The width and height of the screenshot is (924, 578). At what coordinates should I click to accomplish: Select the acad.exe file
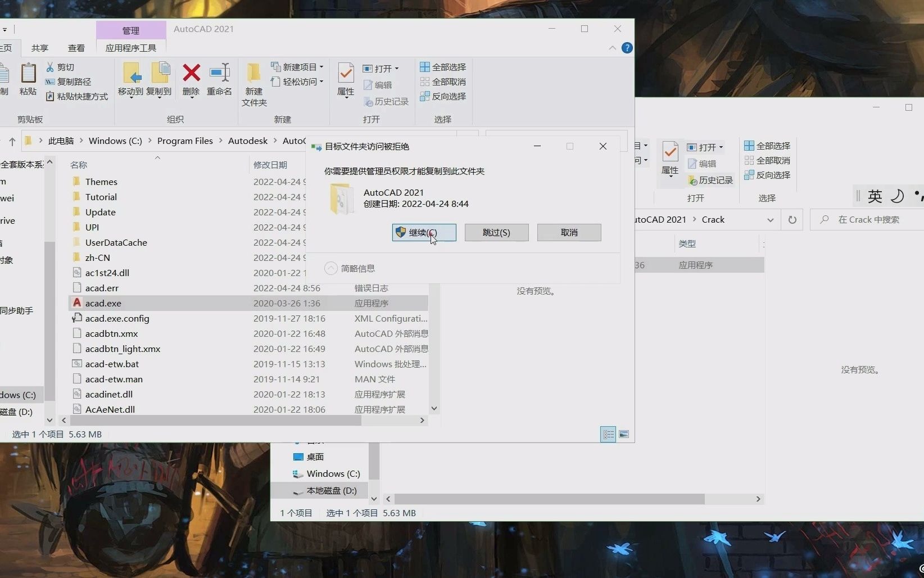[248, 303]
